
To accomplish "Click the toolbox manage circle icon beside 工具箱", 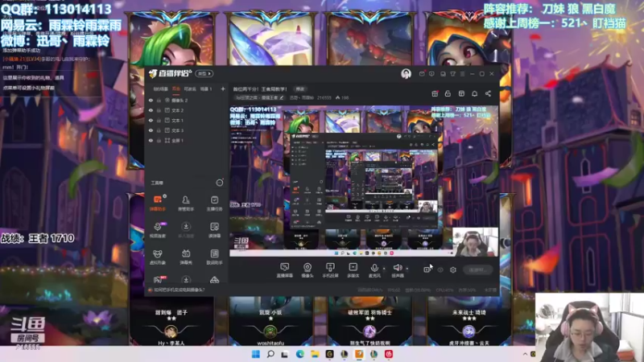I will point(220,183).
